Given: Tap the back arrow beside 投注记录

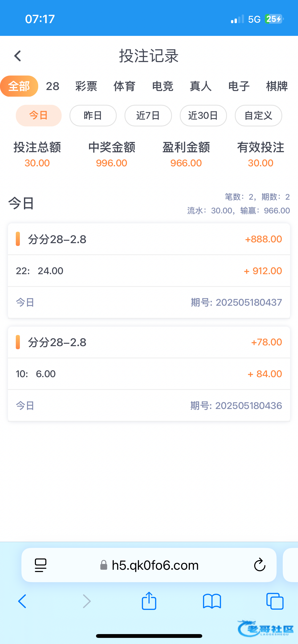Looking at the screenshot, I should 18,56.
